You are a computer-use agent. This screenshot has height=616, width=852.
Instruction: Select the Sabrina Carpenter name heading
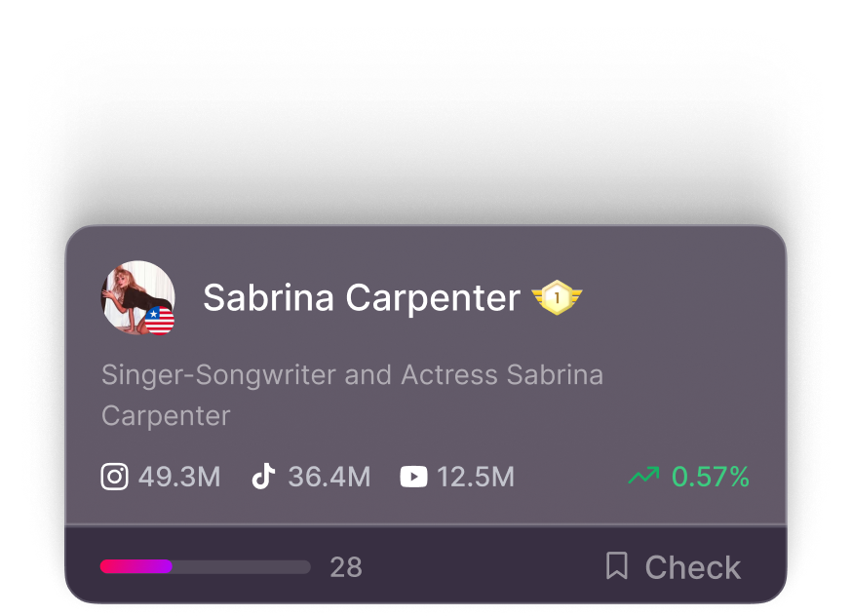coord(362,297)
